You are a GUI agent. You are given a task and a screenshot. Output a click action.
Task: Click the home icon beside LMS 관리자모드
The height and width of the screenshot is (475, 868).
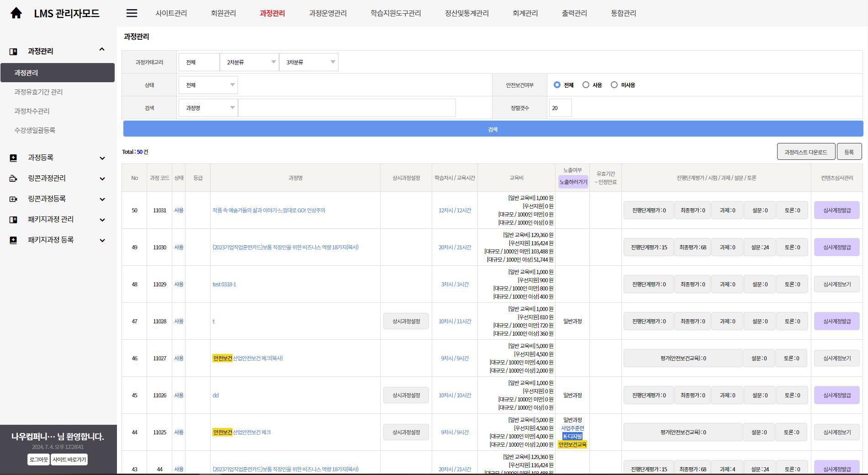(16, 13)
